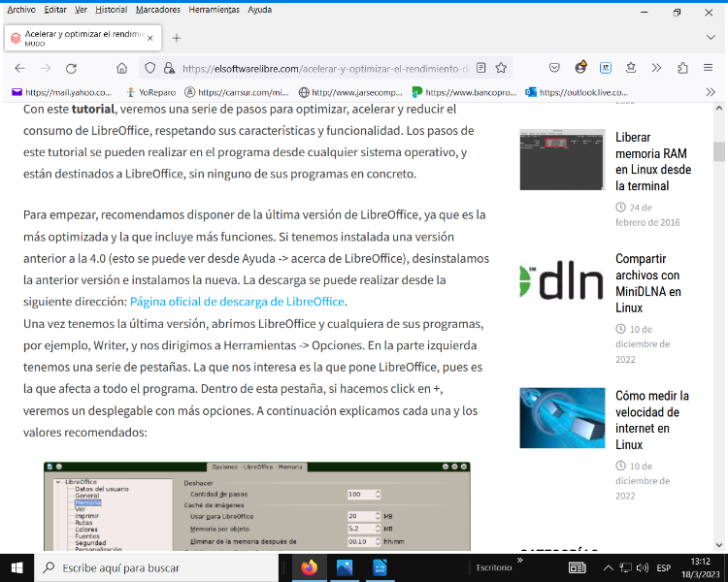The width and height of the screenshot is (728, 582).
Task: Open Firefox from the Windows taskbar
Action: pos(310,567)
